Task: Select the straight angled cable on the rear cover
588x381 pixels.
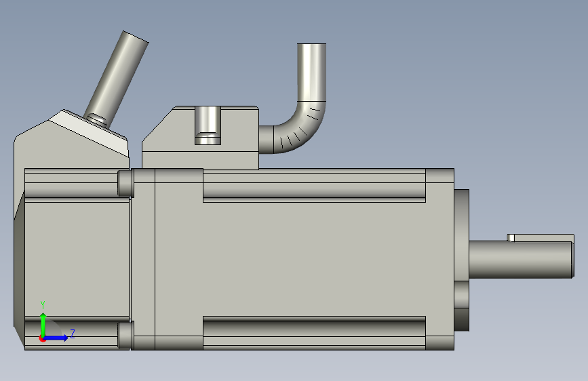Action: coord(117,79)
